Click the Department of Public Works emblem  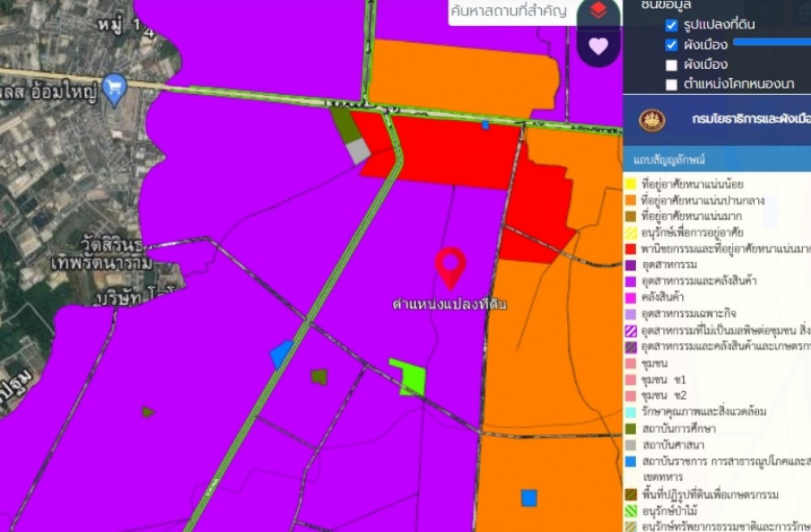click(x=651, y=119)
